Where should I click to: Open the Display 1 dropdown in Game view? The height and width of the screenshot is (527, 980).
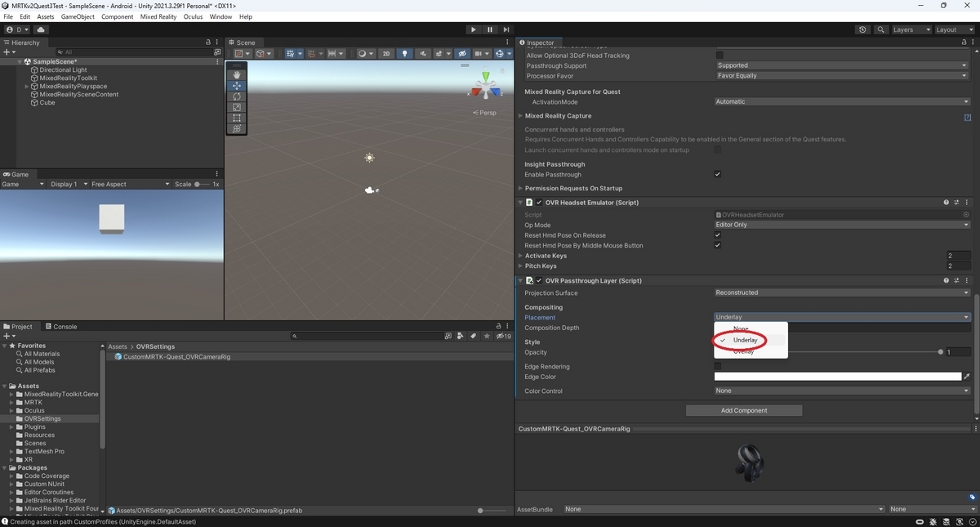pos(67,184)
